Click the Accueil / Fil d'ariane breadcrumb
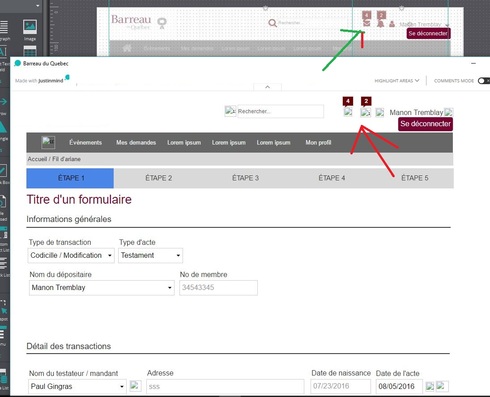This screenshot has width=490, height=397. coord(54,159)
